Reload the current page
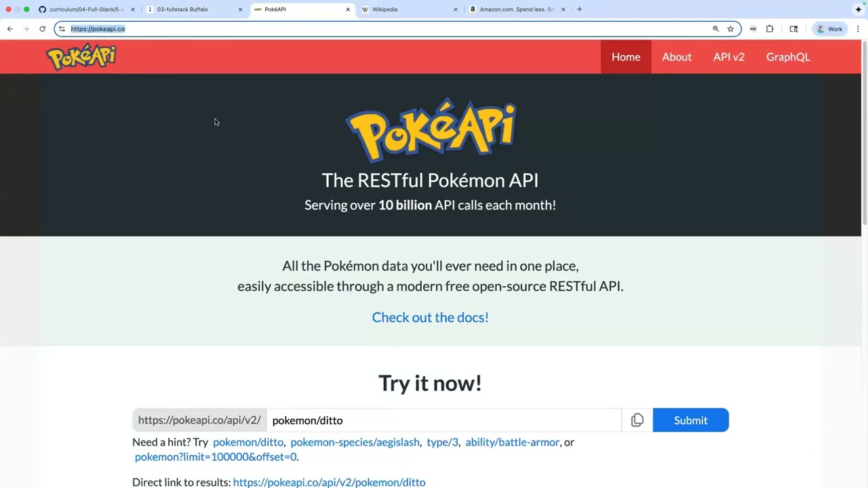Screen dimensions: 868x488 tap(42, 29)
